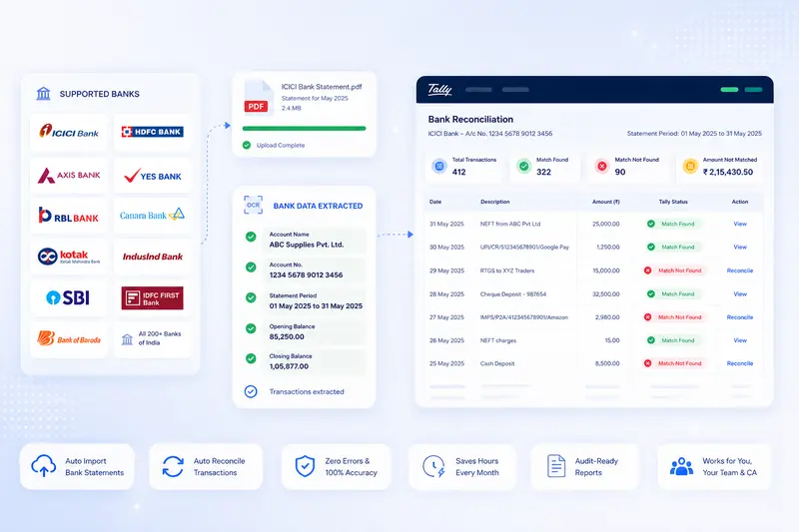Click the Action column header
This screenshot has width=799, height=532.
[740, 202]
